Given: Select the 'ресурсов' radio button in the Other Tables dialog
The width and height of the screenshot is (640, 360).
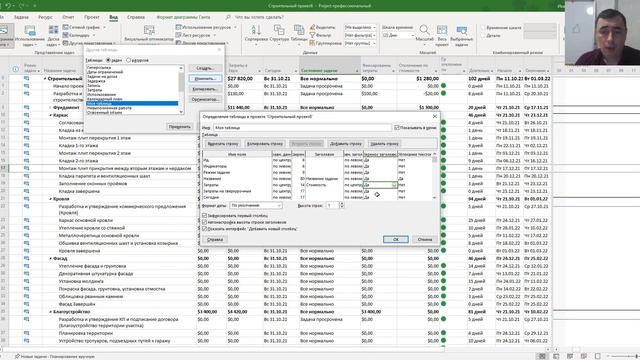Looking at the screenshot, I should click(129, 60).
